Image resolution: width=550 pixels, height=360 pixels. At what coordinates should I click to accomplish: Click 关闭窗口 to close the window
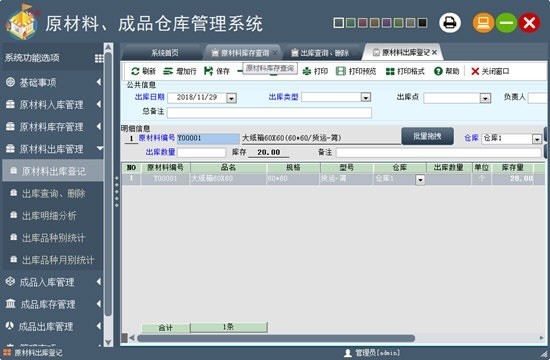tap(490, 71)
